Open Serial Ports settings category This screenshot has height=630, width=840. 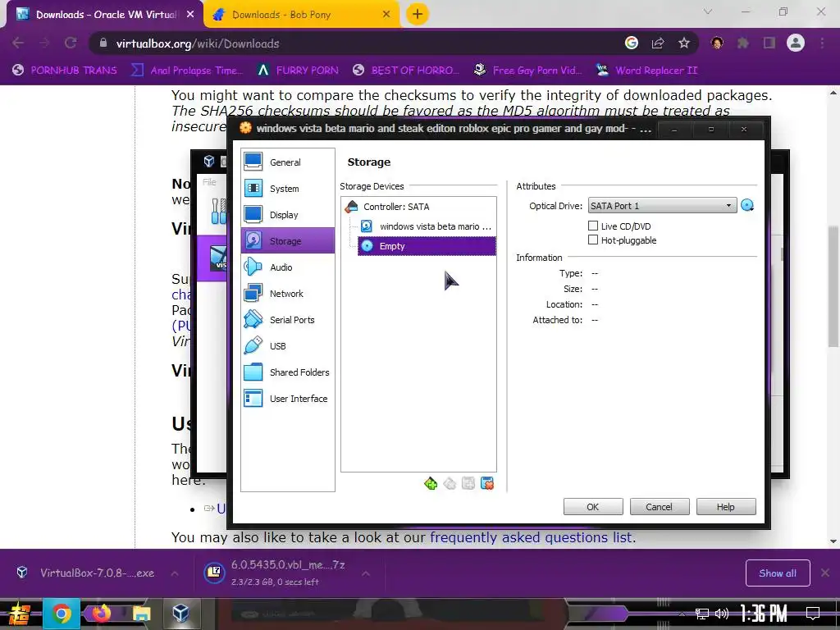click(288, 319)
